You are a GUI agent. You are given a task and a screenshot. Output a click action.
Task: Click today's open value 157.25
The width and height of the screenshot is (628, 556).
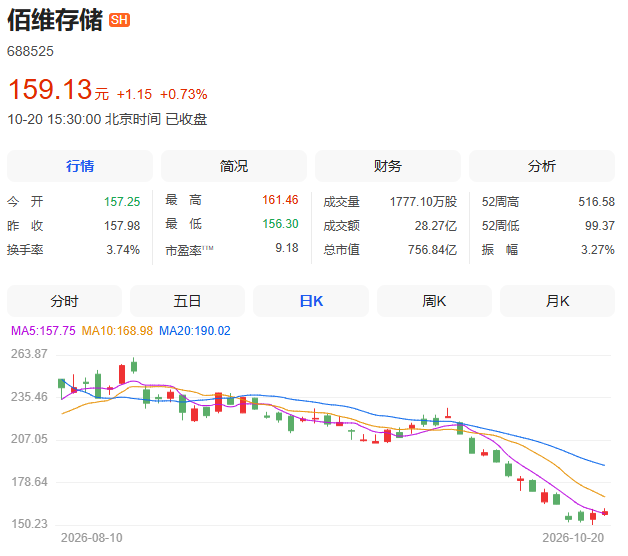point(122,201)
